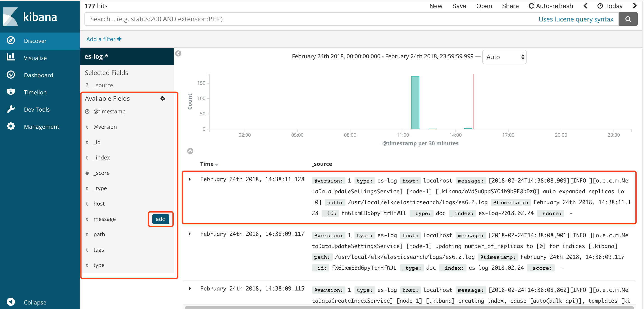Image resolution: width=644 pixels, height=309 pixels.
Task: Click Collapse at sidebar bottom
Action: click(35, 302)
